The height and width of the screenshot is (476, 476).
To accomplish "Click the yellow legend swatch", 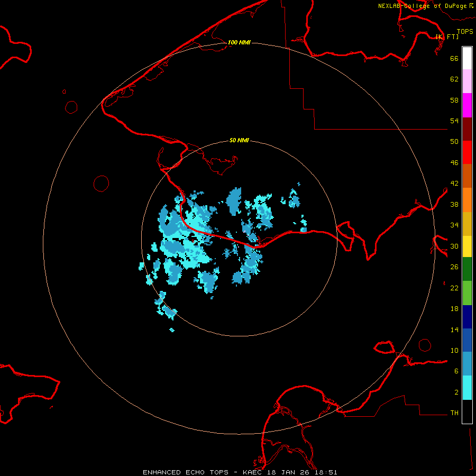I will click(467, 246).
